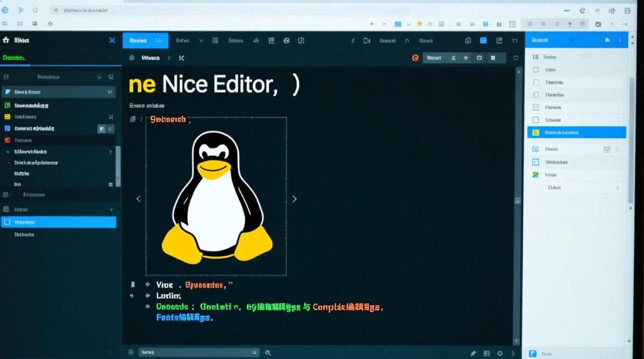The image size is (644, 359).
Task: Click the yellow color swatch in the highlighted panel row
Action: [536, 133]
